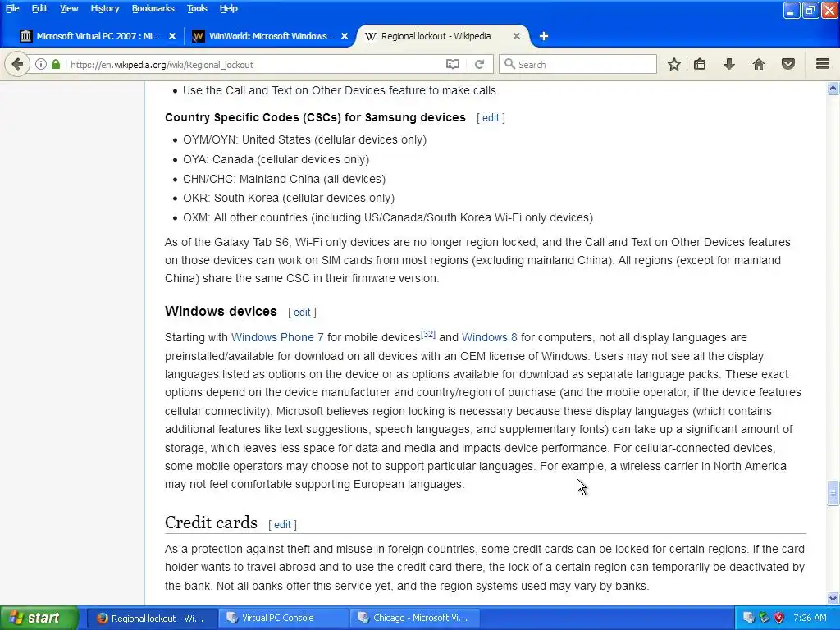Click the URL address bar field
The width and height of the screenshot is (840, 630).
[x=252, y=64]
